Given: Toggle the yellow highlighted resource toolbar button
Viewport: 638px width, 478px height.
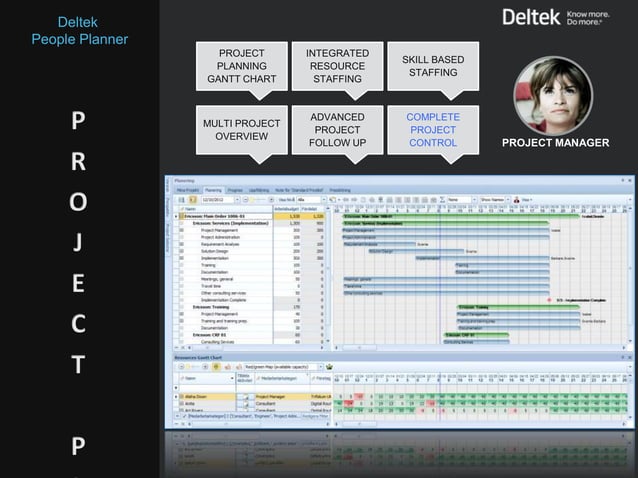Looking at the screenshot, I should [216, 367].
